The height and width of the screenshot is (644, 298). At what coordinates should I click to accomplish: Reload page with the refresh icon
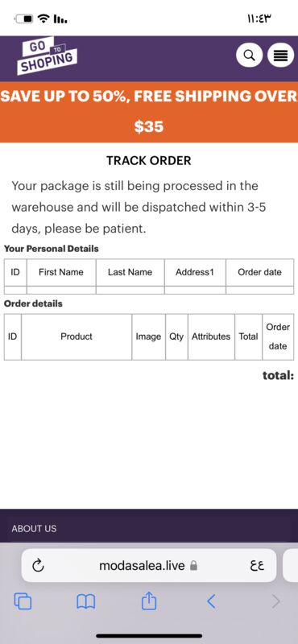click(38, 567)
